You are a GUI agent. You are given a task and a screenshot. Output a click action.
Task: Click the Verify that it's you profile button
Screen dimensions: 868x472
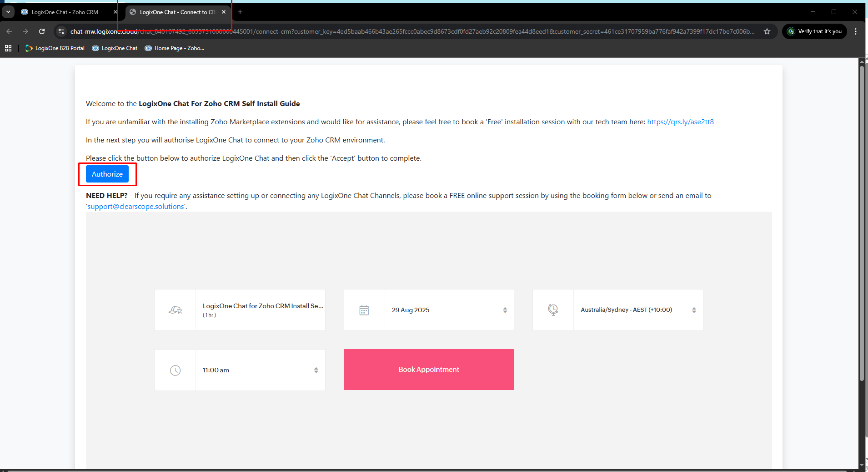[814, 31]
